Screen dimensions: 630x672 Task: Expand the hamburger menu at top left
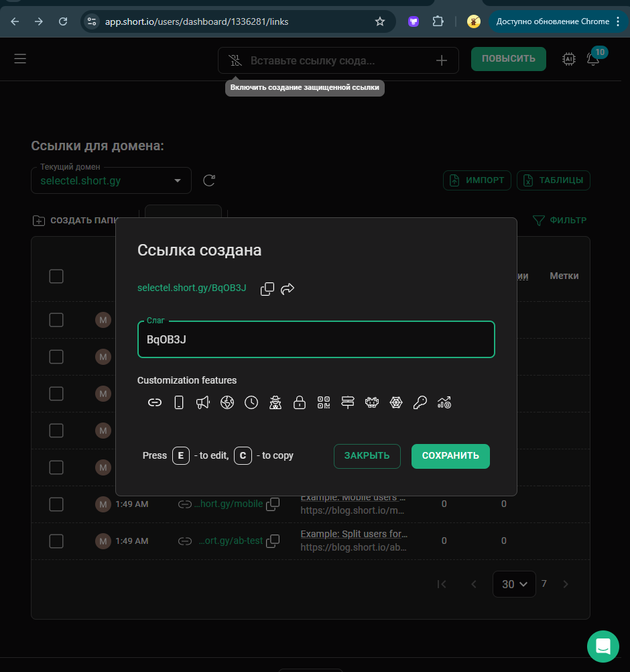(x=20, y=59)
